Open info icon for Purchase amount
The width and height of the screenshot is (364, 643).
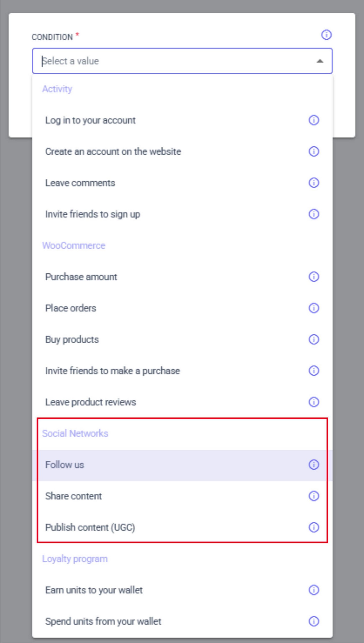(x=314, y=277)
